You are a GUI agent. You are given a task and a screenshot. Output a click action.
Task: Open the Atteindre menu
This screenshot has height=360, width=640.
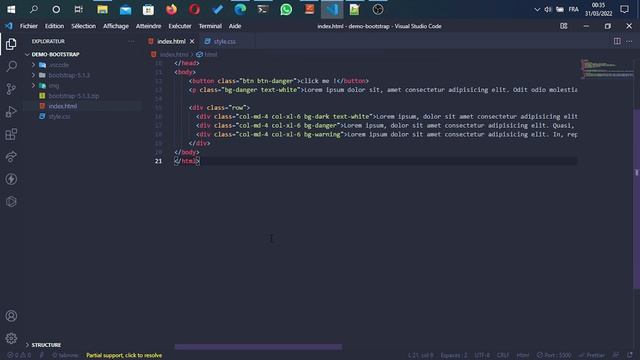(x=149, y=26)
